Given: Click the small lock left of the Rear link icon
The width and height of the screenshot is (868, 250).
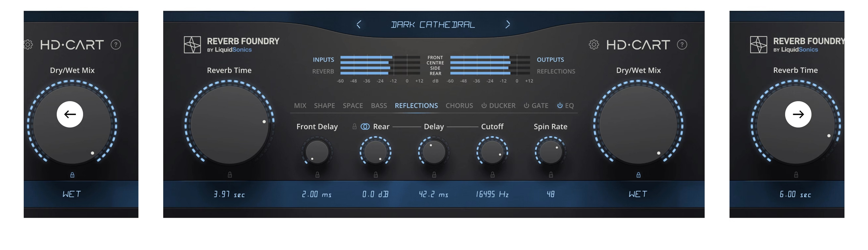Looking at the screenshot, I should tap(355, 126).
